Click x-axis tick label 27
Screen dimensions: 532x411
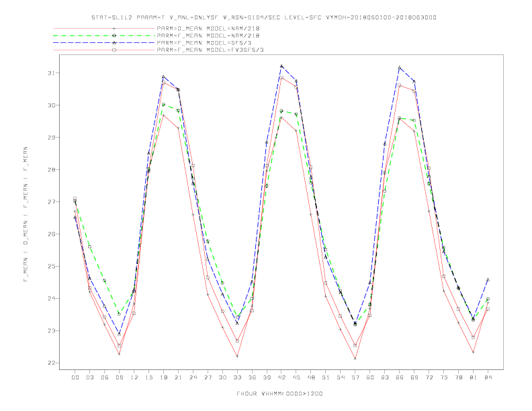click(x=208, y=377)
